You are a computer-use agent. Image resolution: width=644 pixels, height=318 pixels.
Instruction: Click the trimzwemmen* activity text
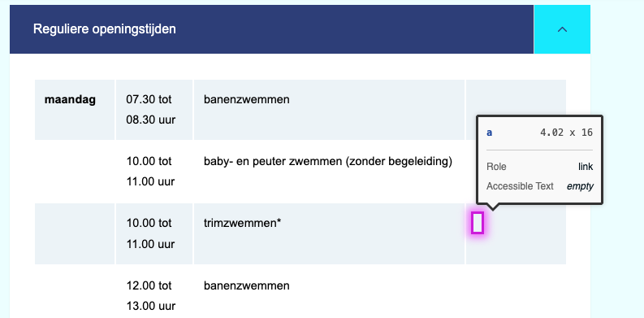tap(242, 224)
